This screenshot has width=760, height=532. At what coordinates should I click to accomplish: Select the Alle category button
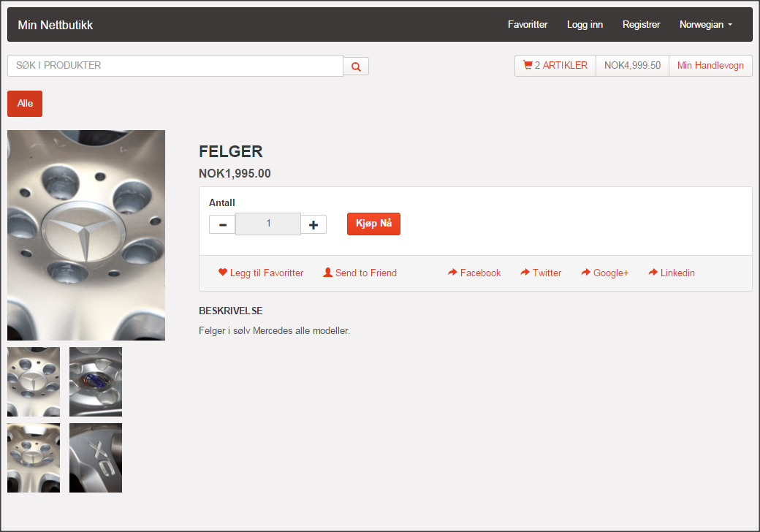coord(25,104)
